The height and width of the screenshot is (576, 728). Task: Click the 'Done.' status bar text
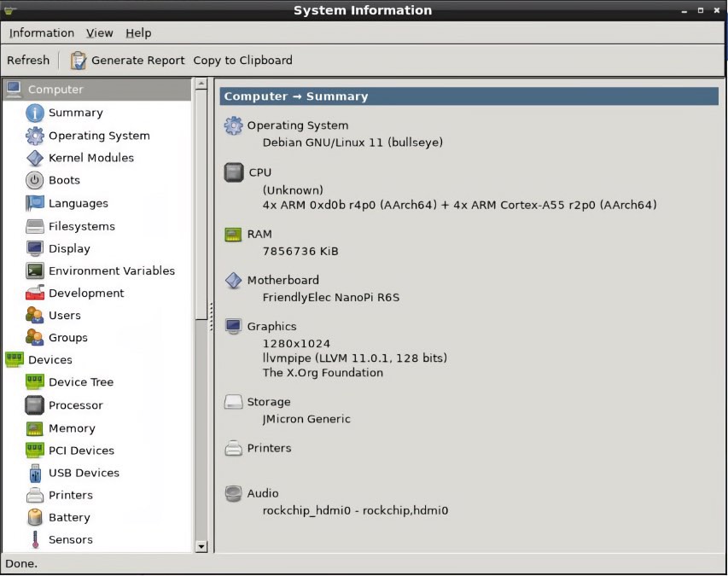[21, 563]
